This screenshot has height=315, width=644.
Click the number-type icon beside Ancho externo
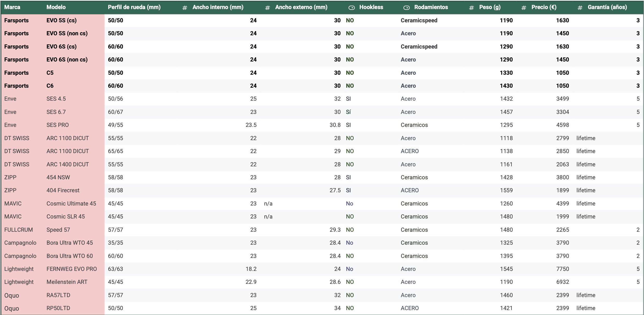pyautogui.click(x=268, y=8)
